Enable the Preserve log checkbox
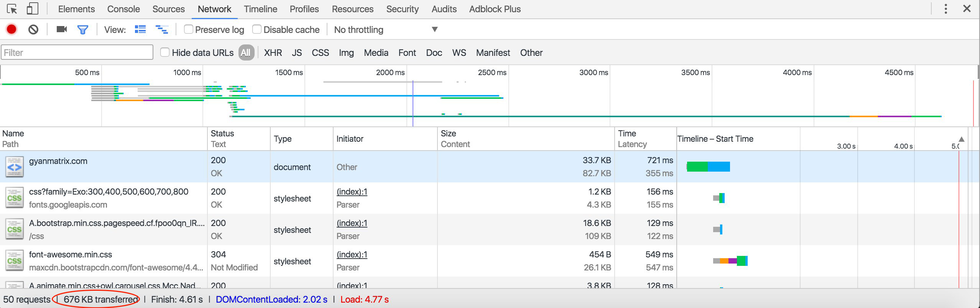 coord(188,29)
